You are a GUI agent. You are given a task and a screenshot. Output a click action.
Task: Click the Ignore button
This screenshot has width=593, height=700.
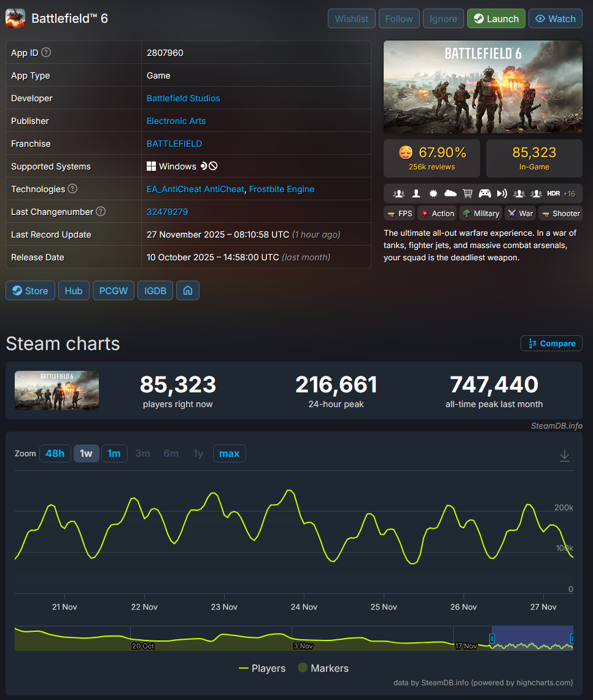(x=443, y=19)
